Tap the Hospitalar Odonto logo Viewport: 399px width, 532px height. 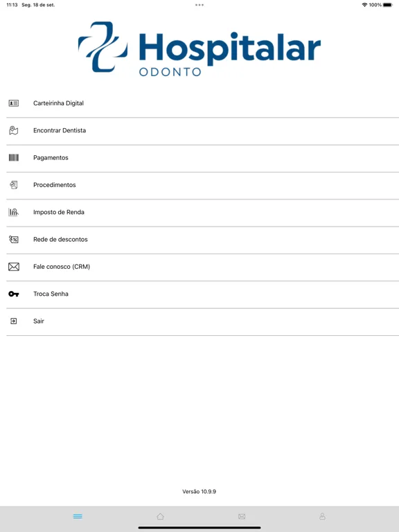(x=199, y=48)
